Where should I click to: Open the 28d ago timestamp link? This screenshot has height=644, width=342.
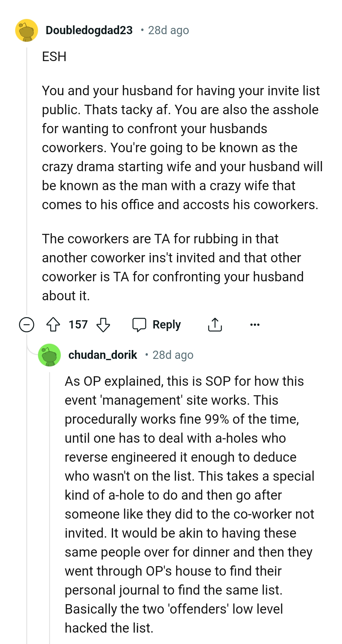click(x=168, y=30)
